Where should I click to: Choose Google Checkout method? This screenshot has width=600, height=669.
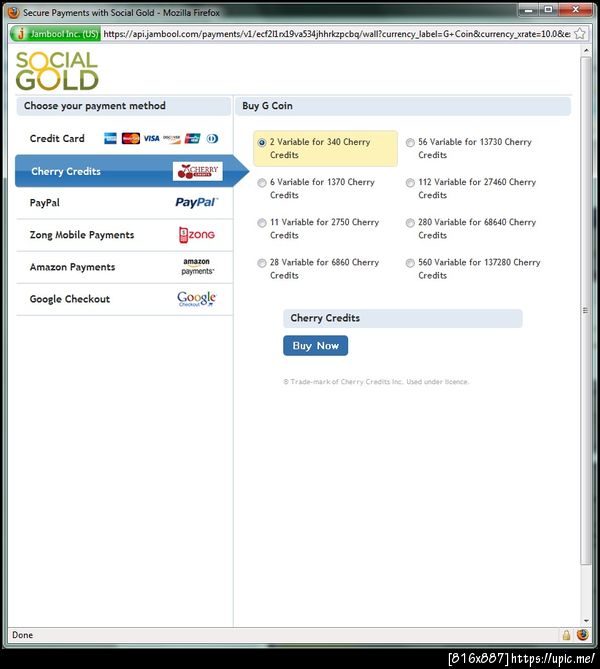tap(124, 299)
